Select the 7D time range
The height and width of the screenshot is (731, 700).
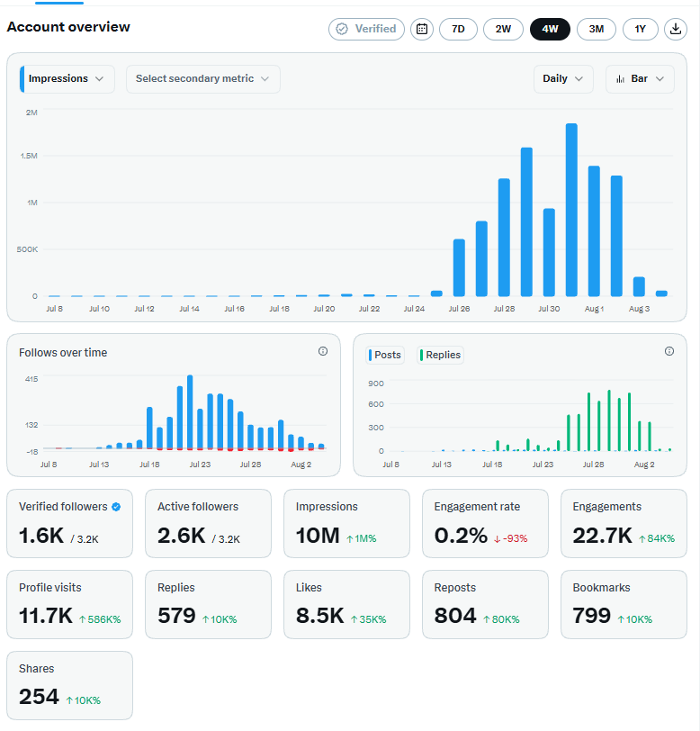[x=458, y=29]
